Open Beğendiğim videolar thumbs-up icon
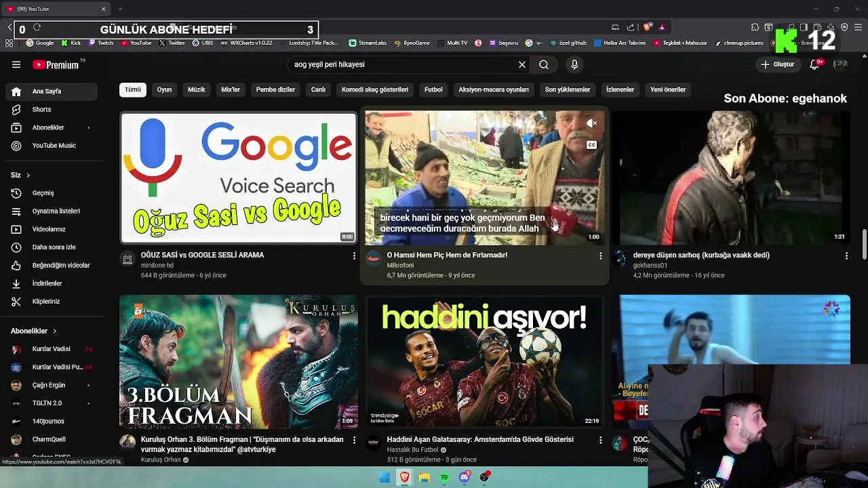868x488 pixels. 16,265
